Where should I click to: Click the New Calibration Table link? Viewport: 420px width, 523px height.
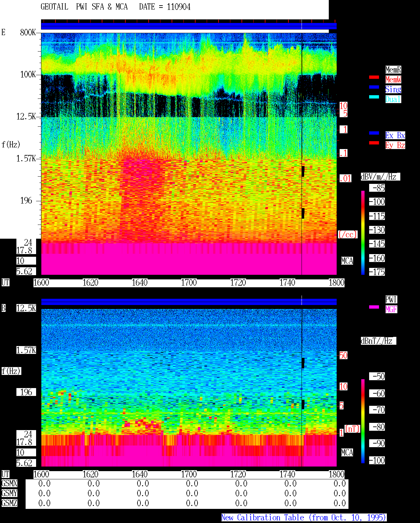pos(304,518)
